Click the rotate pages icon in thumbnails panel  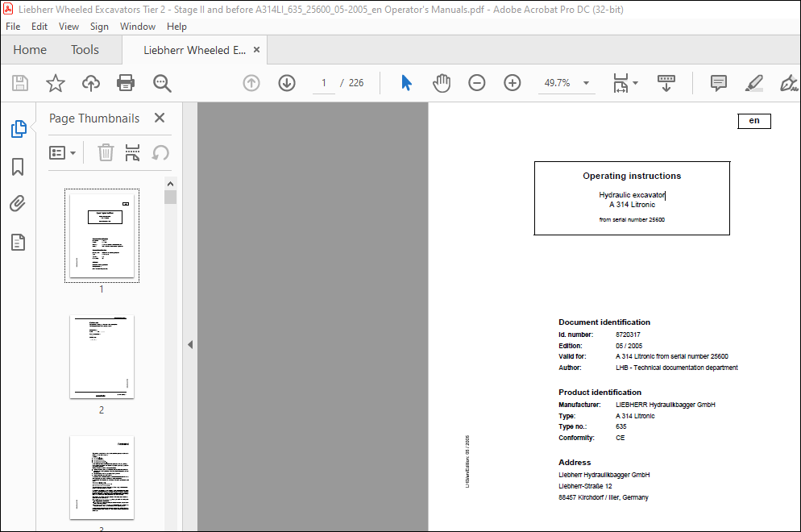(x=160, y=152)
